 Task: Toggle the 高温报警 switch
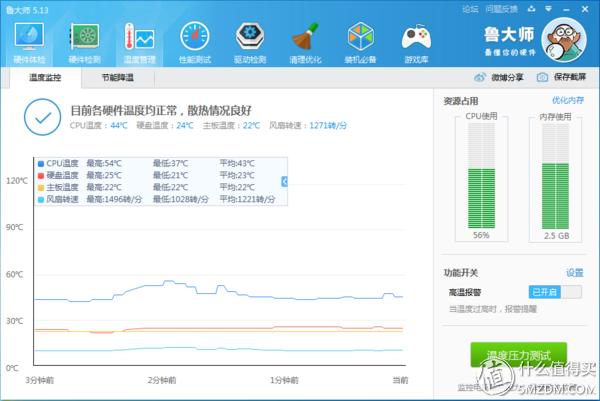(555, 292)
